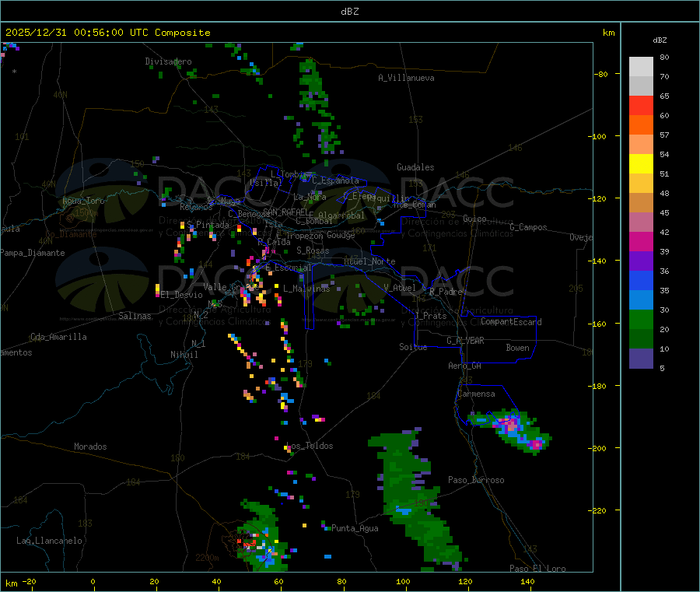Click the 'CompartEscard' label

(511, 322)
